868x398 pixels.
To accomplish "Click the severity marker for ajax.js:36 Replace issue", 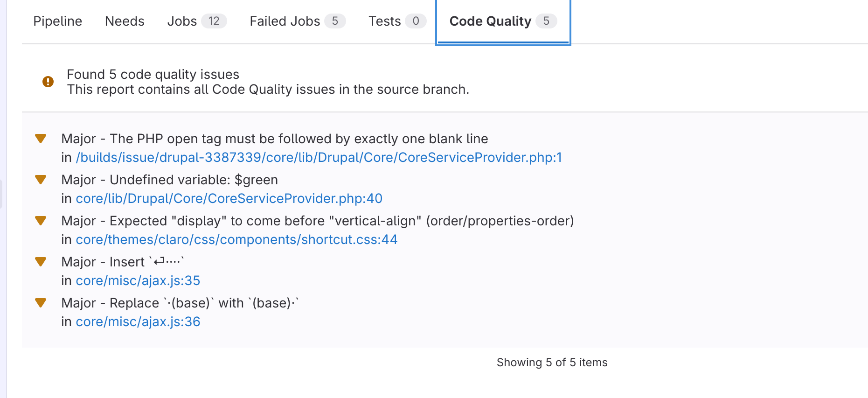I will click(41, 303).
